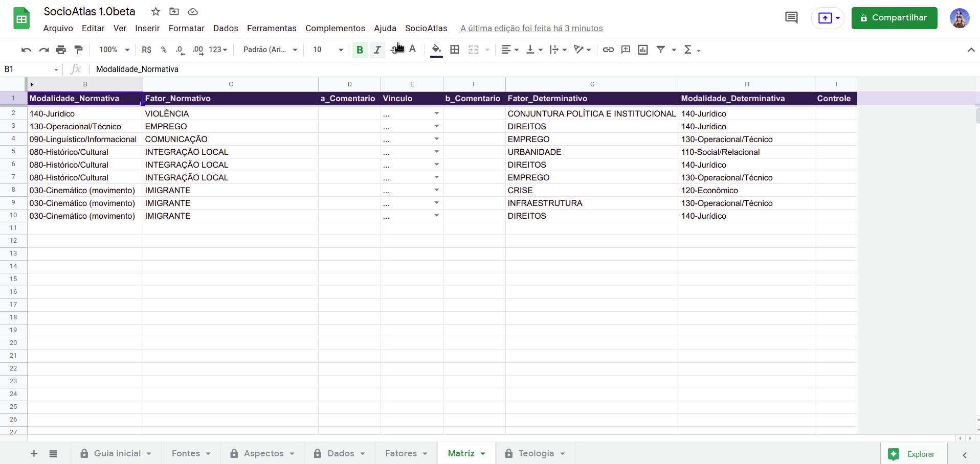Select the URBANIDADE cell
The width and height of the screenshot is (980, 464).
[x=592, y=152]
